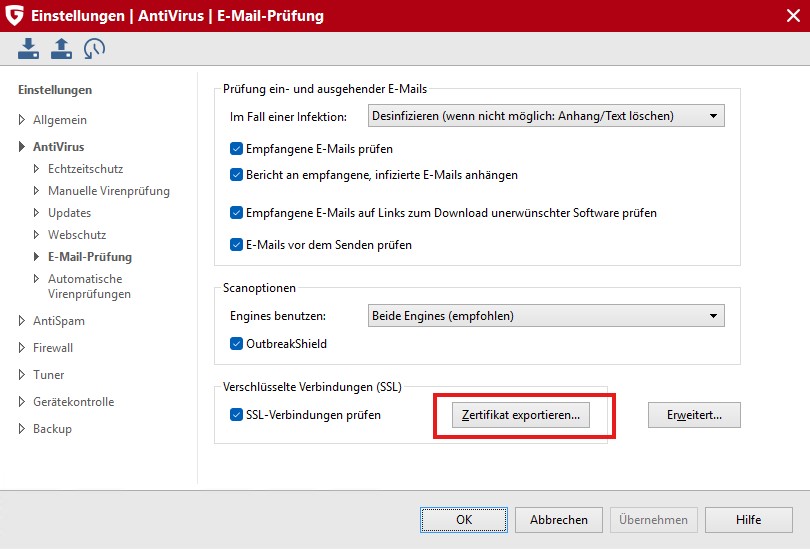The image size is (810, 549).
Task: Open Updates settings entry
Action: (x=69, y=213)
